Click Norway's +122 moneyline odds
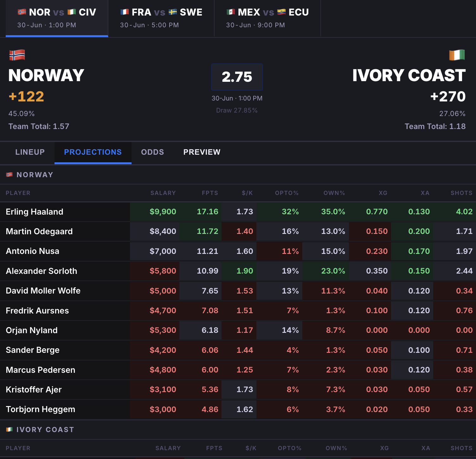476x459 pixels. tap(26, 96)
